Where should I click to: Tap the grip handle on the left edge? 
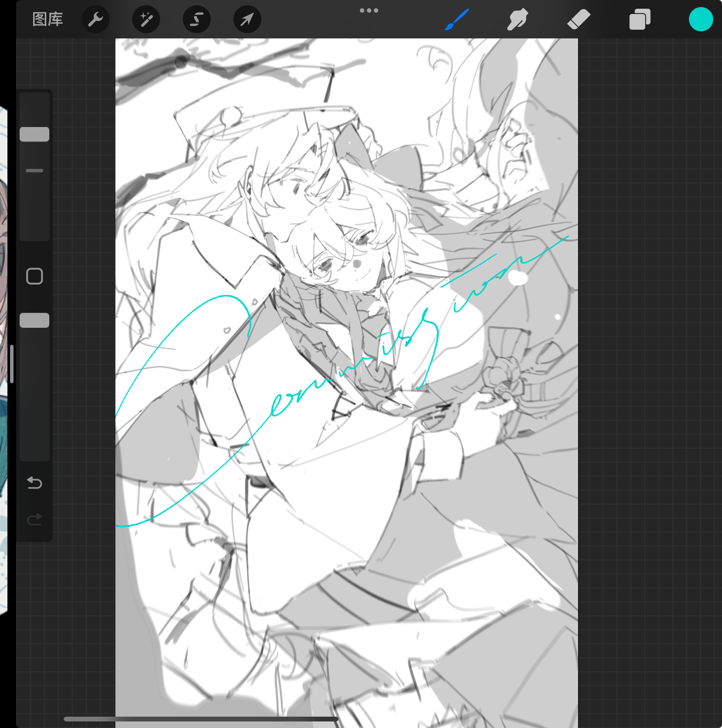coord(12,364)
